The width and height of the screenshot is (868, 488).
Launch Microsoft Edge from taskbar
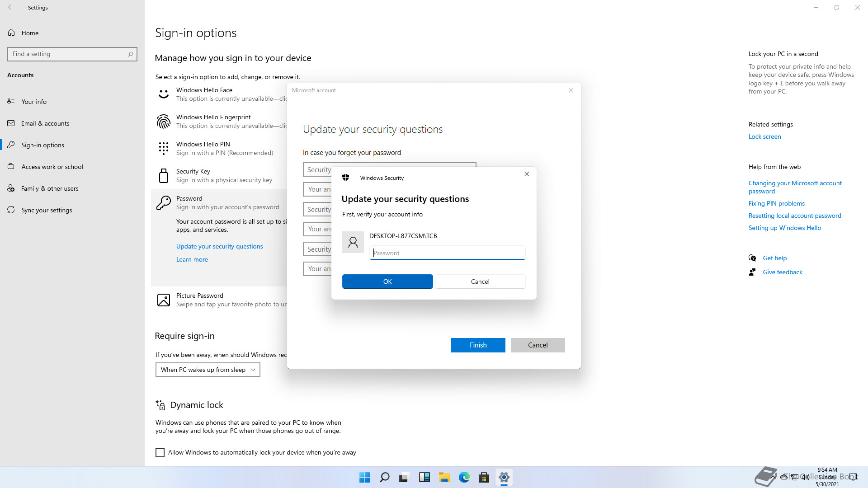(464, 477)
